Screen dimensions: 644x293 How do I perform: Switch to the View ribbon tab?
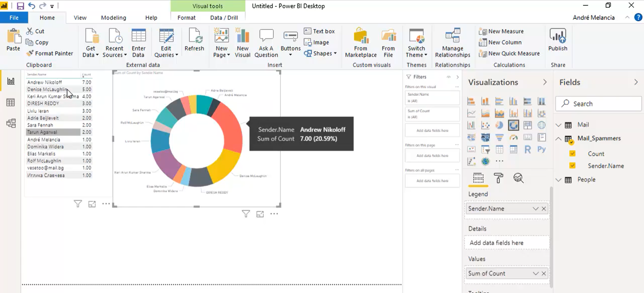(80, 18)
